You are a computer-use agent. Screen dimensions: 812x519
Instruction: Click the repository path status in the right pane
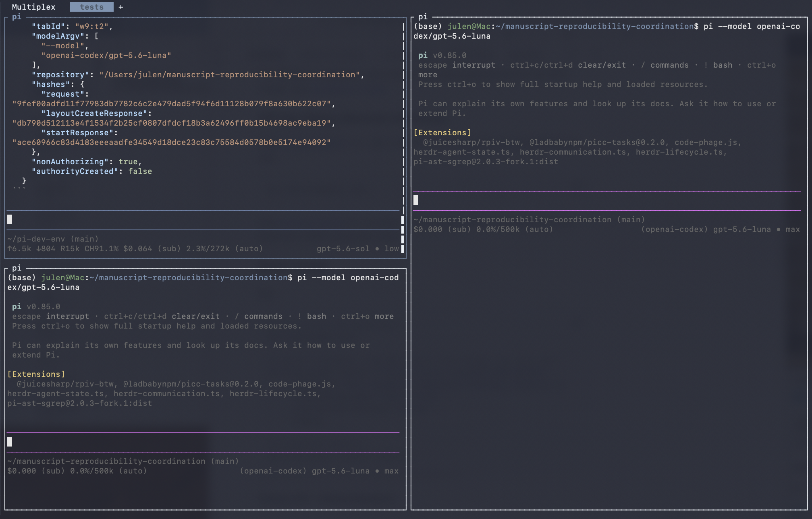pyautogui.click(x=529, y=219)
